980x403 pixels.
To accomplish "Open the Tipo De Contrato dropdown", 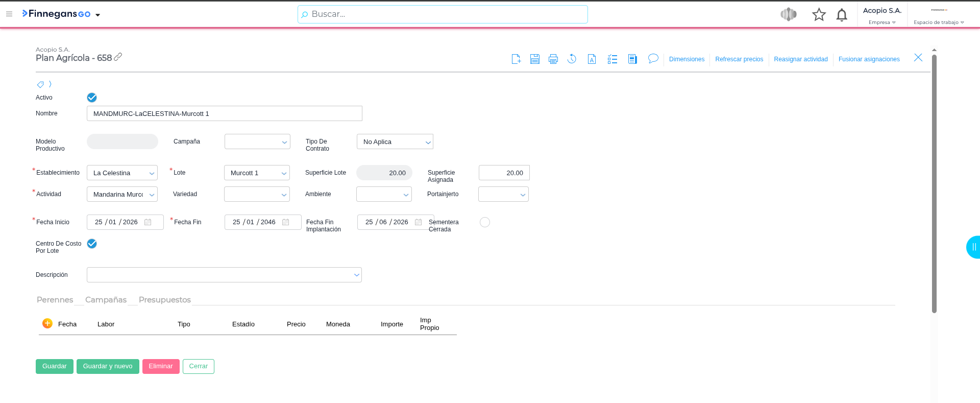I will (x=395, y=142).
